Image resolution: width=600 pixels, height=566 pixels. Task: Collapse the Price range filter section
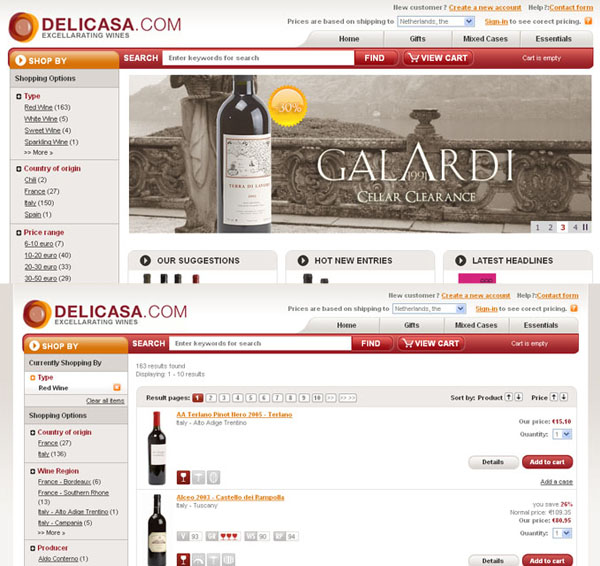point(19,233)
